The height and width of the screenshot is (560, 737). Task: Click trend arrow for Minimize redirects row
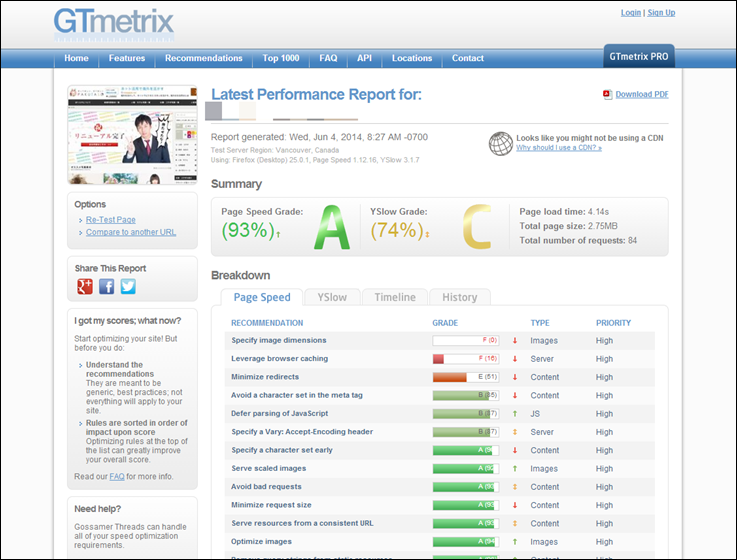pyautogui.click(x=515, y=377)
